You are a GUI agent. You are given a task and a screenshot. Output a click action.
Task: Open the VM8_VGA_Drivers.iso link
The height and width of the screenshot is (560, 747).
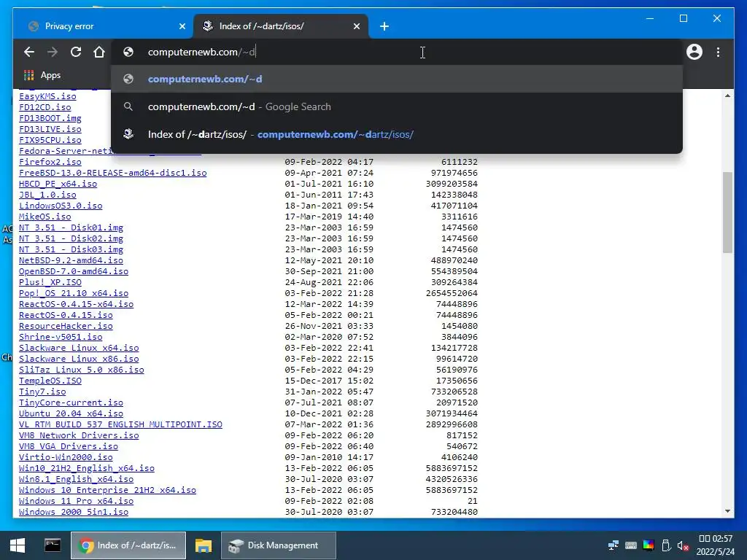(x=69, y=447)
